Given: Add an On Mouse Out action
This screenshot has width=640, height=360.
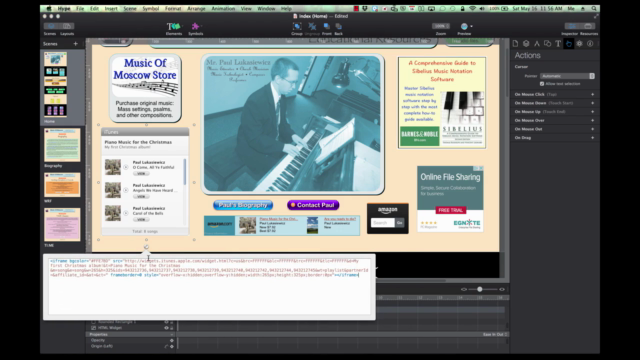Looking at the screenshot, I should click(x=592, y=129).
